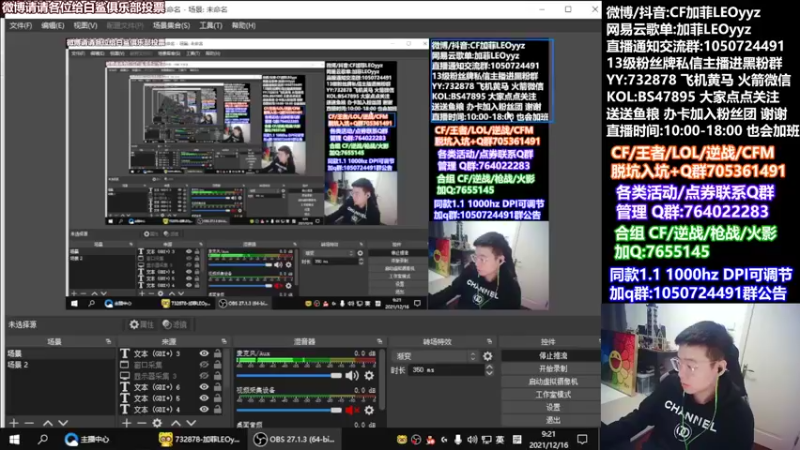The height and width of the screenshot is (450, 800).
Task: Open the 视频采集设备 audio settings gear
Action: (x=369, y=410)
